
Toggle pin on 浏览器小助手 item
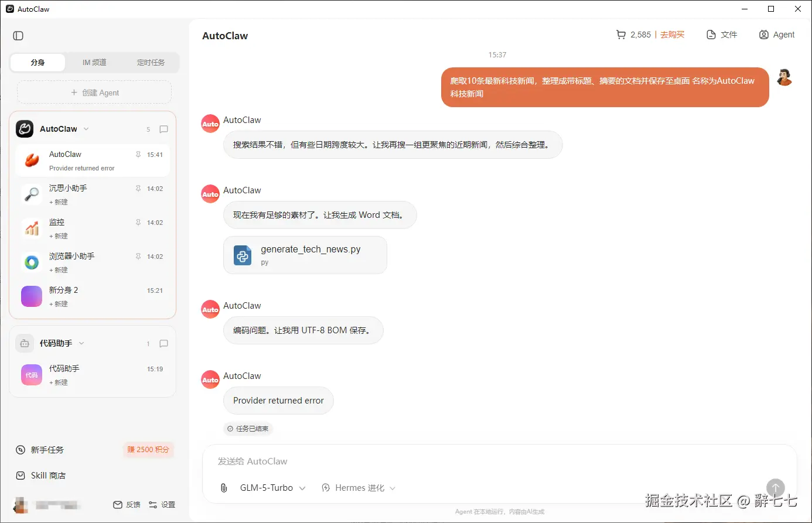coord(138,257)
